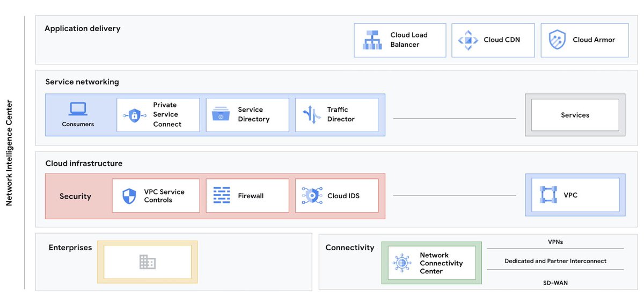Click the VPC network icon
Screen dimensions: 644x297
point(548,195)
